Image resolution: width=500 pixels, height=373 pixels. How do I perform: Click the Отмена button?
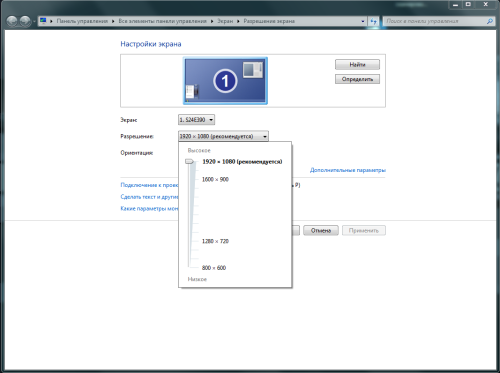point(321,230)
